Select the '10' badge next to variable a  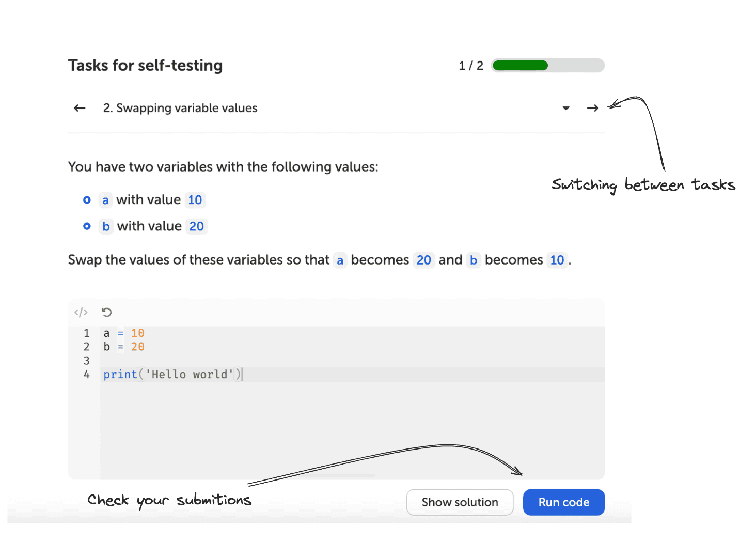click(x=195, y=200)
